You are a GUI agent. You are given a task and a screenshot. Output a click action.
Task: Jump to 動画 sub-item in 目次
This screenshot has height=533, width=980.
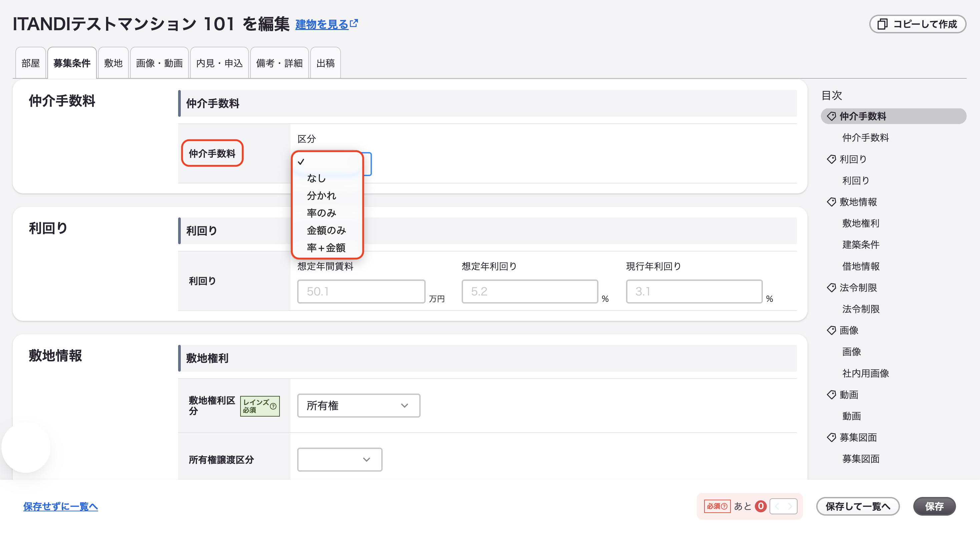[852, 416]
